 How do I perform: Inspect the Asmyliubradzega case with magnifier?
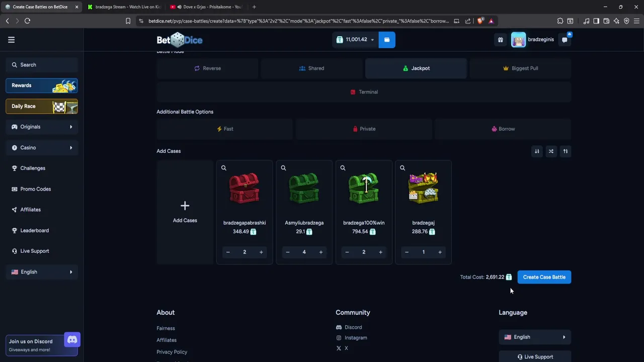[283, 168]
